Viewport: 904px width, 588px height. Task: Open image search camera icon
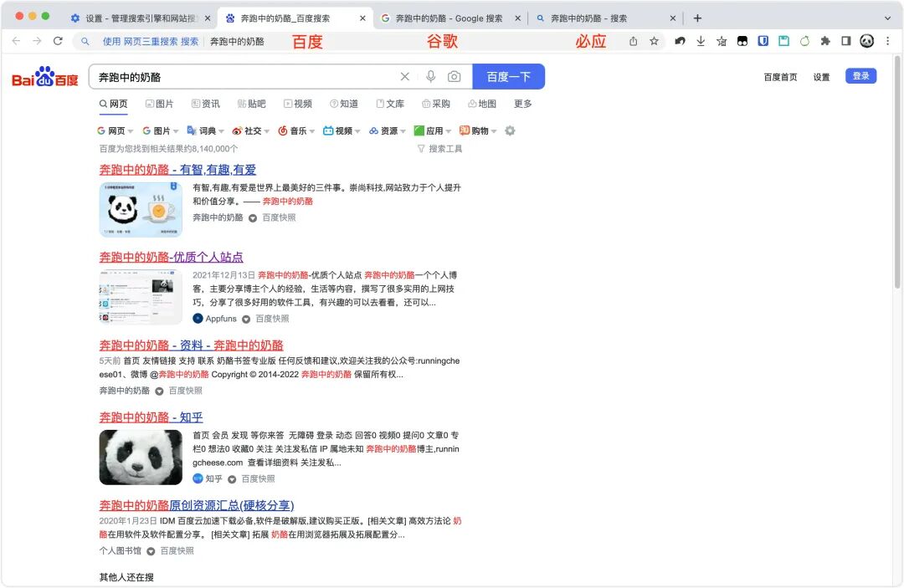point(455,77)
